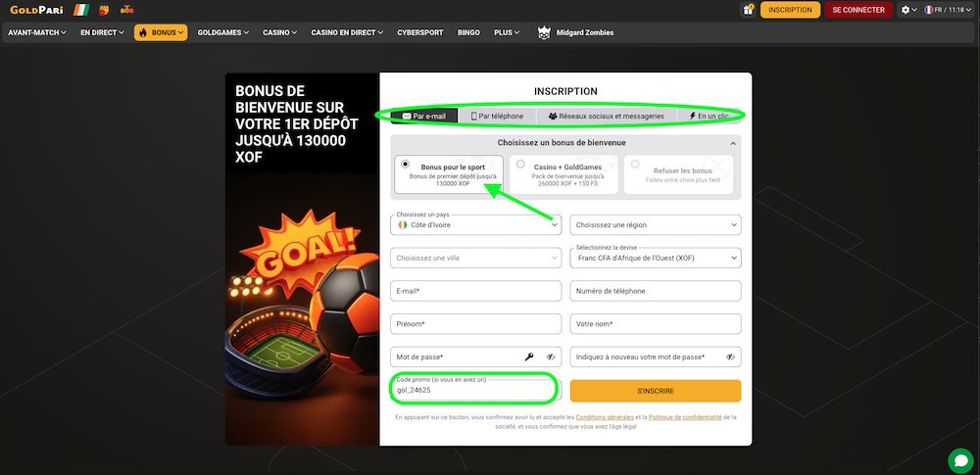The image size is (980, 475).
Task: Click the S'INSCRIRE button
Action: pyautogui.click(x=656, y=391)
